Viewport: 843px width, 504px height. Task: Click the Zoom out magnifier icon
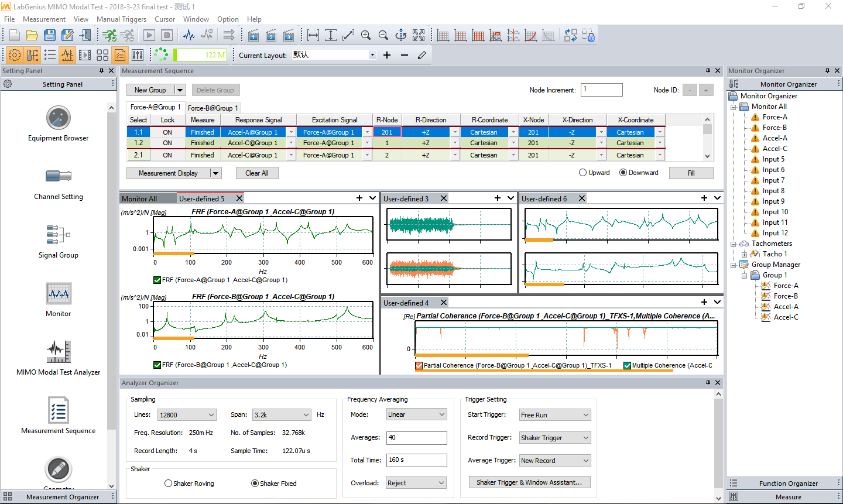(x=383, y=35)
